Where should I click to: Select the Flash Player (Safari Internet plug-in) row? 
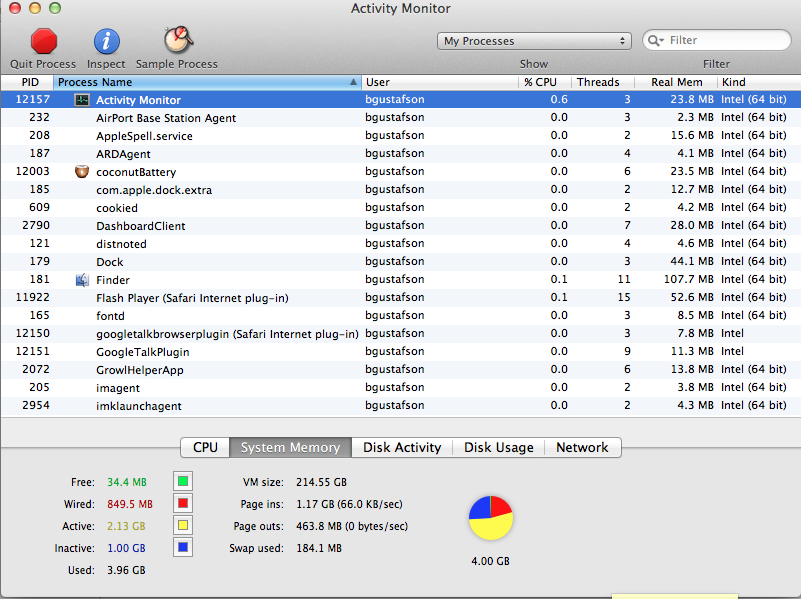[x=400, y=297]
